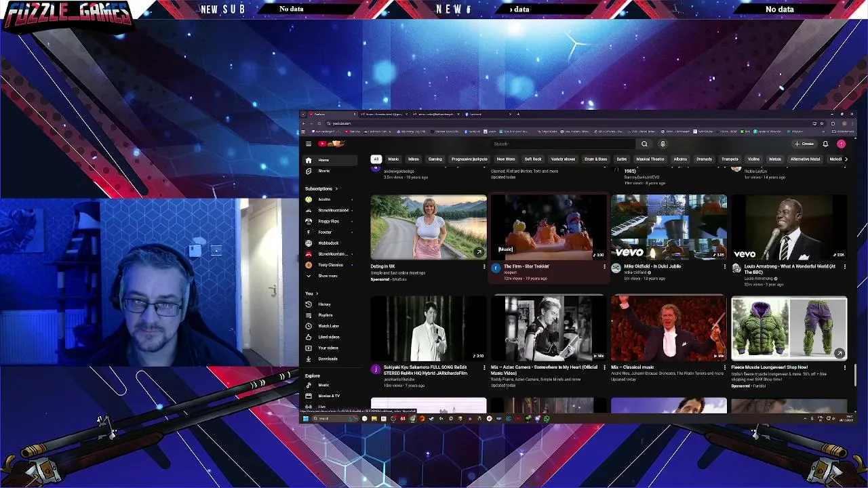Open Mix – Aztec Camera thumbnail
The width and height of the screenshot is (868, 488).
click(549, 328)
